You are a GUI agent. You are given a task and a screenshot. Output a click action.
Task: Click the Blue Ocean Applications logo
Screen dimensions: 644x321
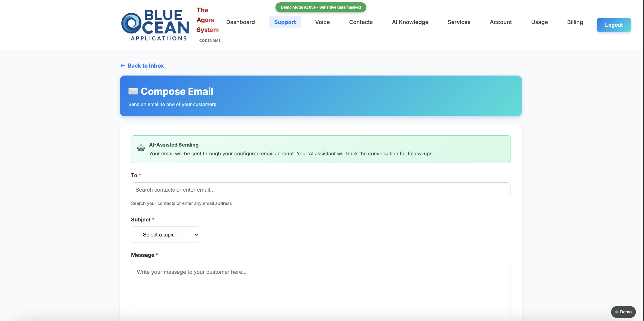click(155, 25)
